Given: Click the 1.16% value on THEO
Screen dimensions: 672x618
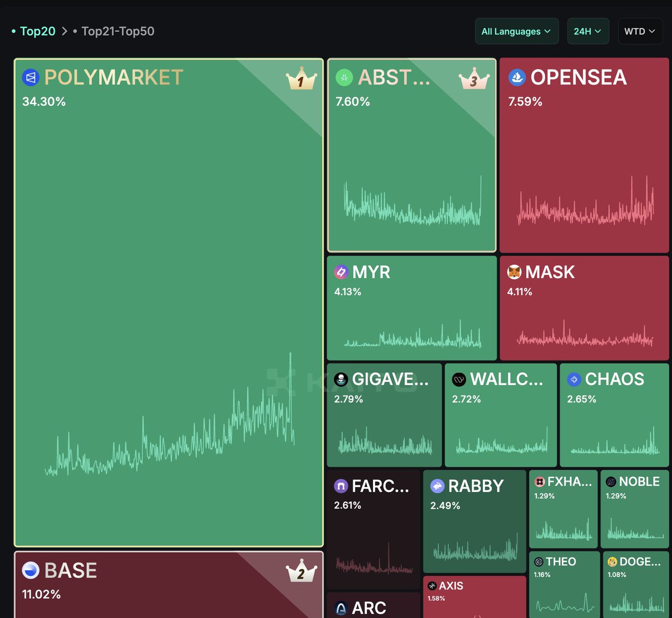Looking at the screenshot, I should pyautogui.click(x=542, y=575).
